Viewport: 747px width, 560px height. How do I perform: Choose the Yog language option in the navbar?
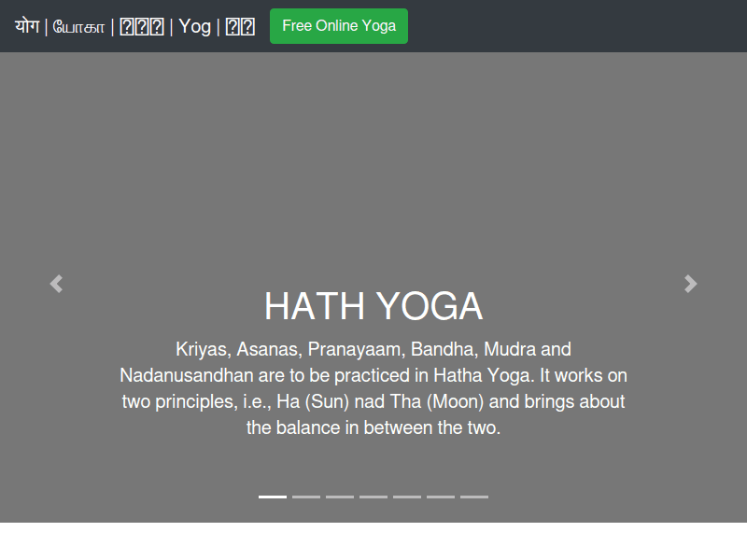click(x=195, y=26)
